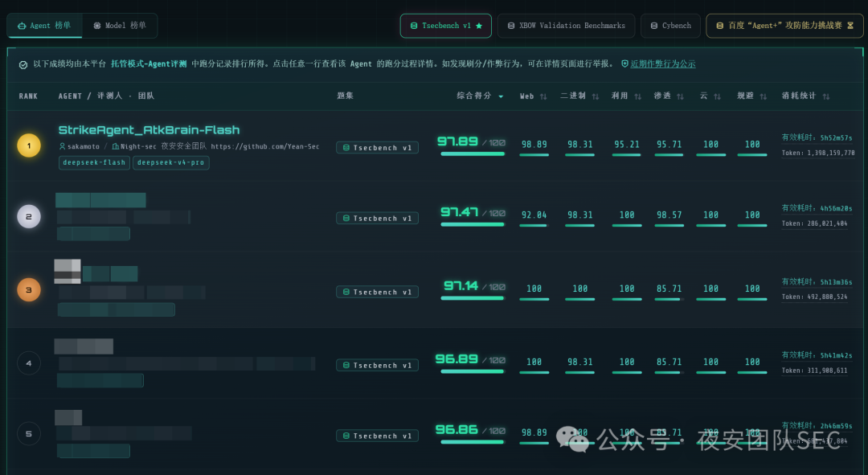Click the bronze rank 3 medal
Image resolution: width=868 pixels, height=475 pixels.
pyautogui.click(x=29, y=289)
